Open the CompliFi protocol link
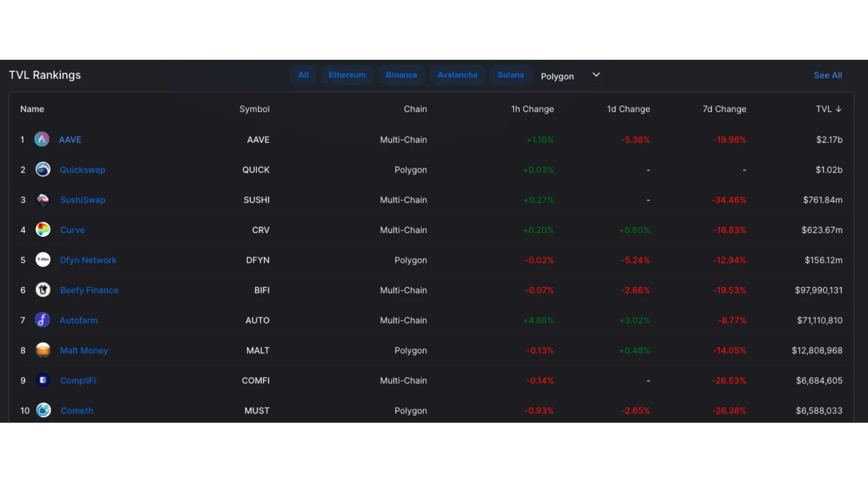Screen dimensions: 868x482 [78, 381]
